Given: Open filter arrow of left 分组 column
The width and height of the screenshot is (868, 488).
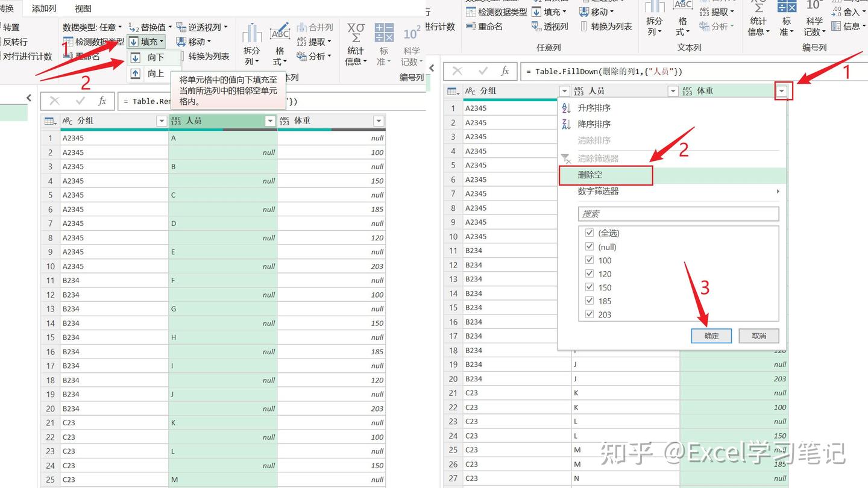Looking at the screenshot, I should click(162, 121).
